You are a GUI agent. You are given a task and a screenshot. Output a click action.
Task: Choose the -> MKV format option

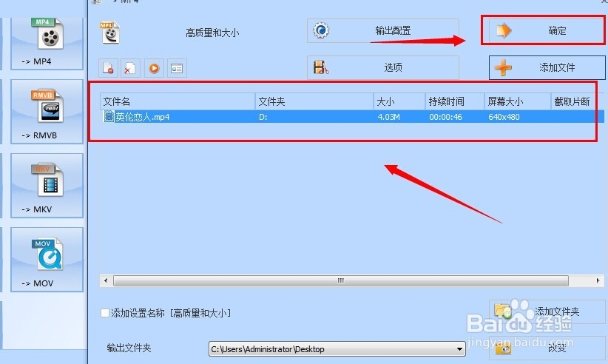(x=47, y=185)
